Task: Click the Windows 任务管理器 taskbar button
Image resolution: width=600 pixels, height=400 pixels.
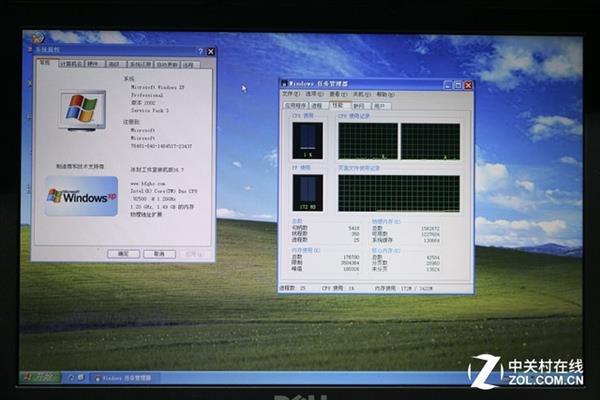Action: click(x=123, y=378)
